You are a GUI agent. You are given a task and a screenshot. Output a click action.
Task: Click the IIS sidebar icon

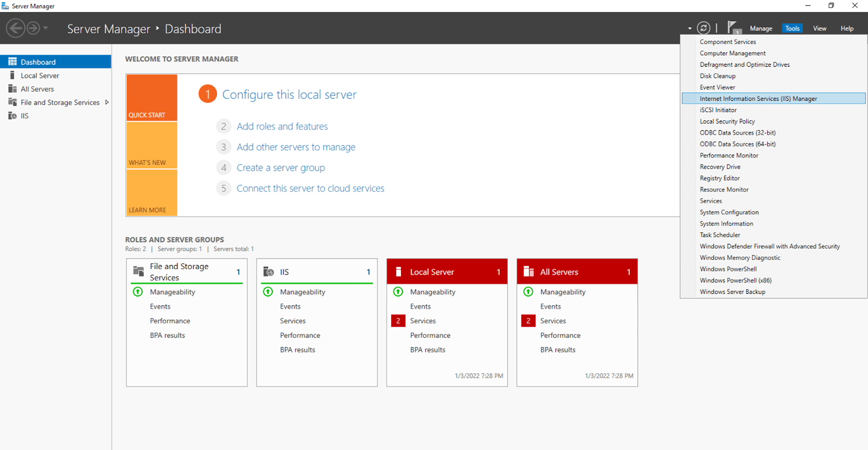tap(12, 115)
